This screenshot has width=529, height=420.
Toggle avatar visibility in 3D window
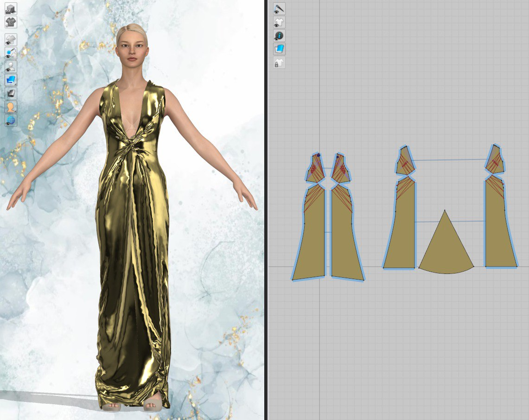(11, 67)
